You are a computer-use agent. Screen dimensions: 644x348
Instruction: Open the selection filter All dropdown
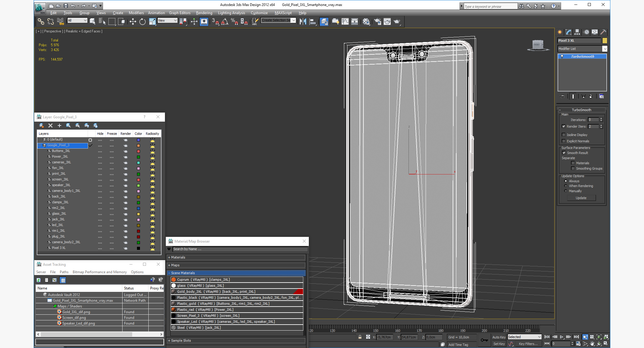[77, 20]
